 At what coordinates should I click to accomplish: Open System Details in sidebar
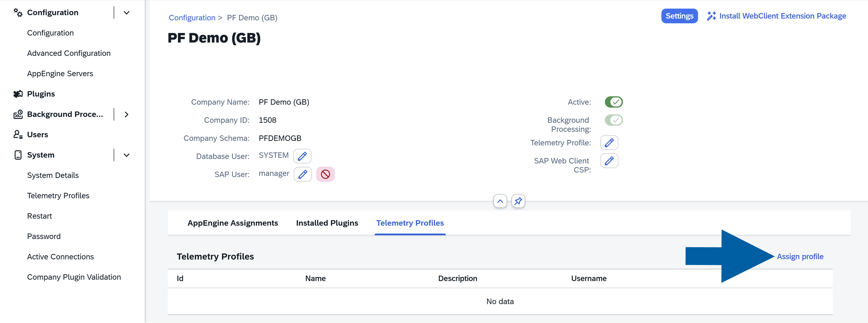pyautogui.click(x=53, y=176)
